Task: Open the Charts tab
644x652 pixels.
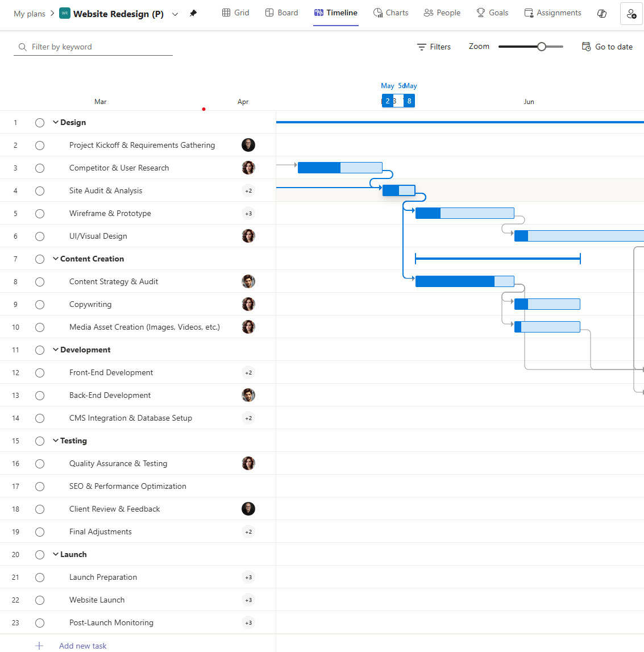Action: pos(390,13)
